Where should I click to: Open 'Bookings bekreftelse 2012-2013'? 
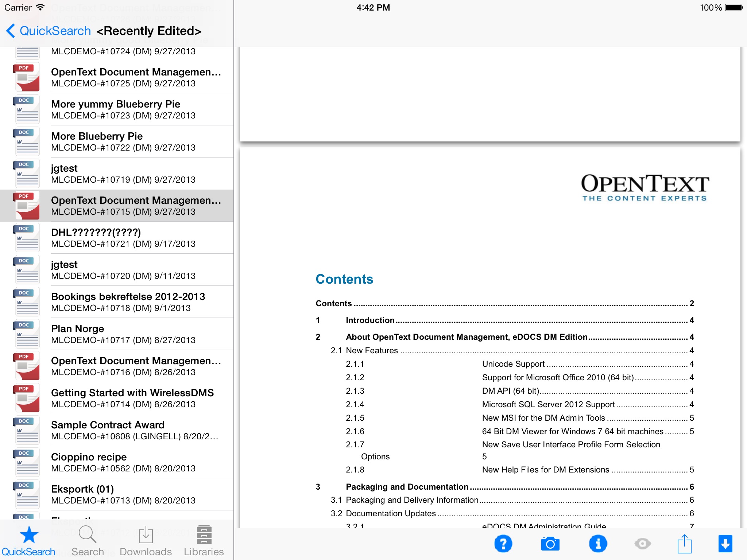(x=117, y=302)
